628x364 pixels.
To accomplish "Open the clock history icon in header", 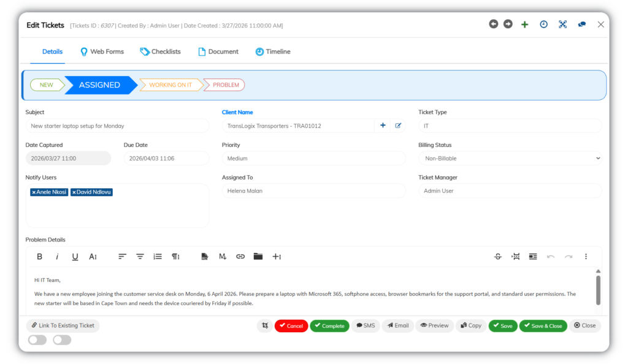I will pyautogui.click(x=543, y=25).
